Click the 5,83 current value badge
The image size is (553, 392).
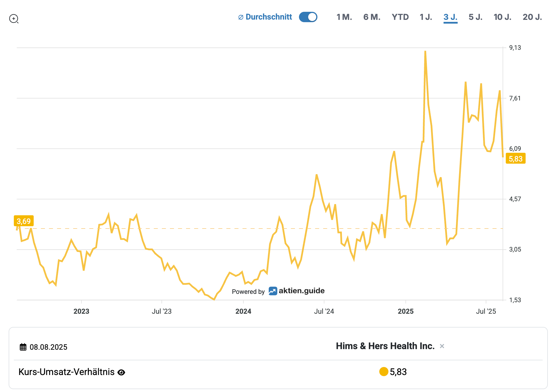[515, 159]
